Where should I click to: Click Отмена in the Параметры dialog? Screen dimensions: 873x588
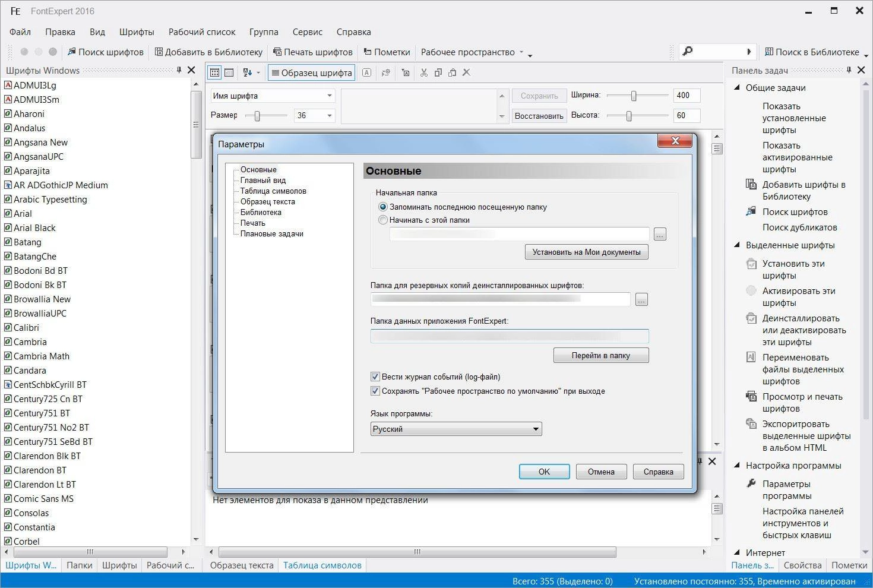602,472
